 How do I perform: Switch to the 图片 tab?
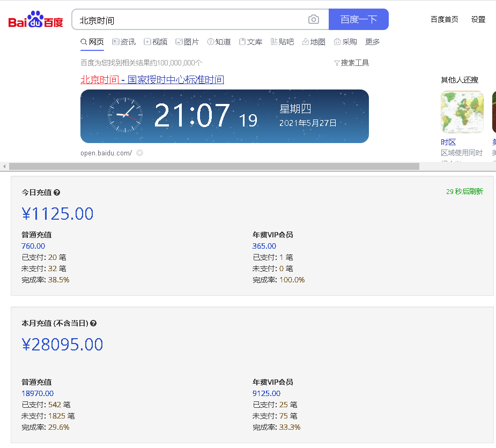click(x=187, y=42)
